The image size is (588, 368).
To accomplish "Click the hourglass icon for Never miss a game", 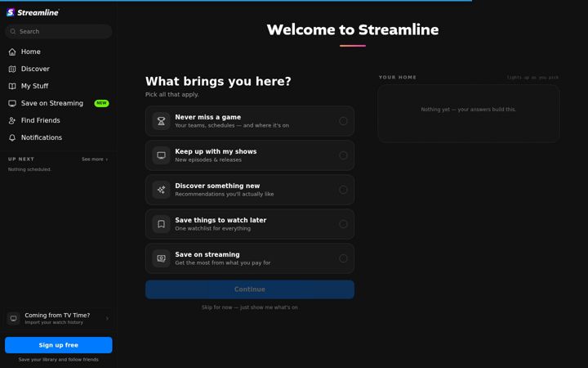I will [161, 121].
